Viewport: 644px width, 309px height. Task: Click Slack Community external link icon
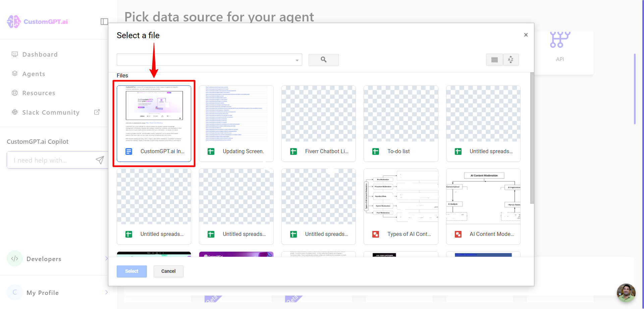(x=97, y=112)
